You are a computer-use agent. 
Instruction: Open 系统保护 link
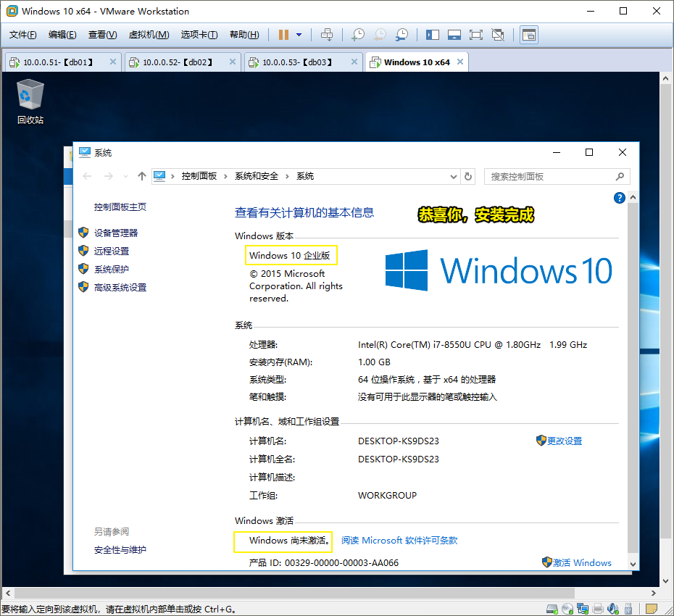112,269
